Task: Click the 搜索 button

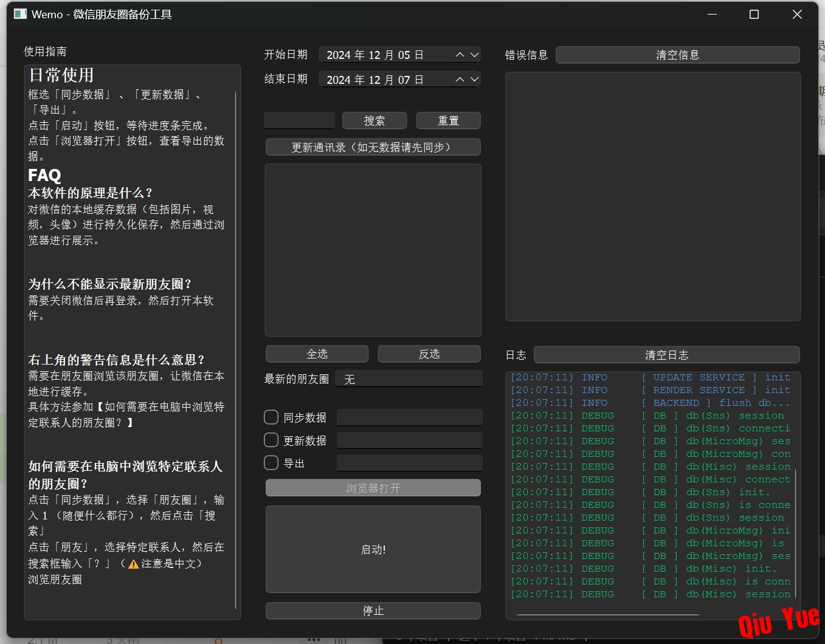Action: [375, 120]
